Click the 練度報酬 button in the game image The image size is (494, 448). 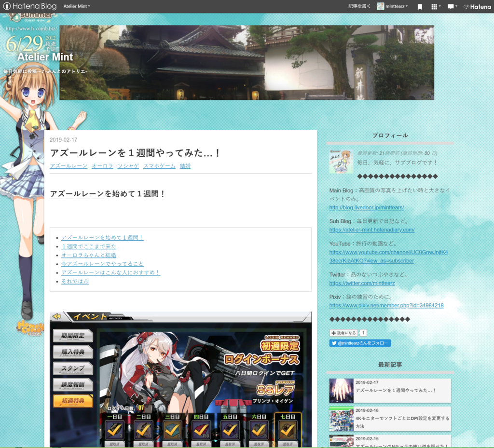click(x=73, y=385)
